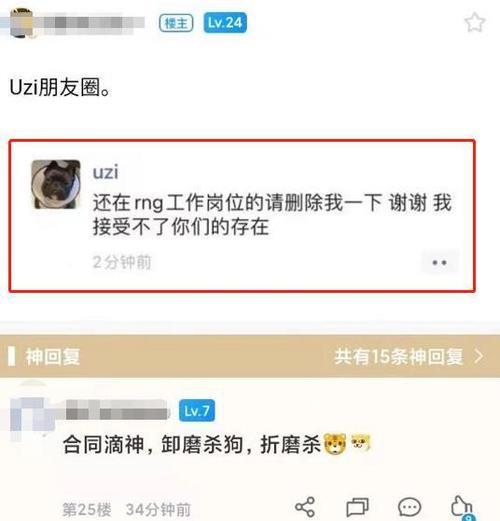Tap the original poster's blurred avatar
This screenshot has width=500, height=521.
pyautogui.click(x=22, y=23)
